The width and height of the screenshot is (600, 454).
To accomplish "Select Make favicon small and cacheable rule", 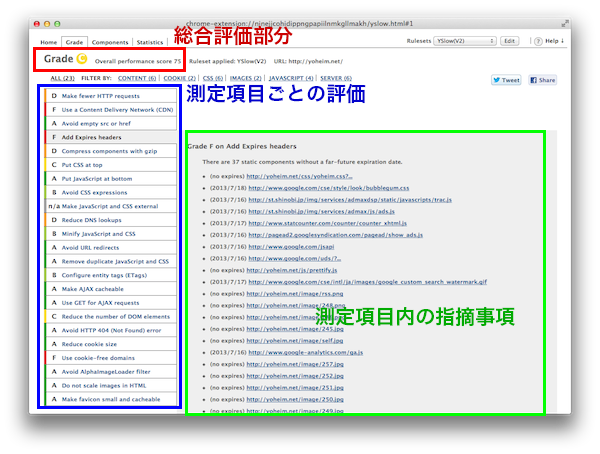I will click(x=111, y=399).
